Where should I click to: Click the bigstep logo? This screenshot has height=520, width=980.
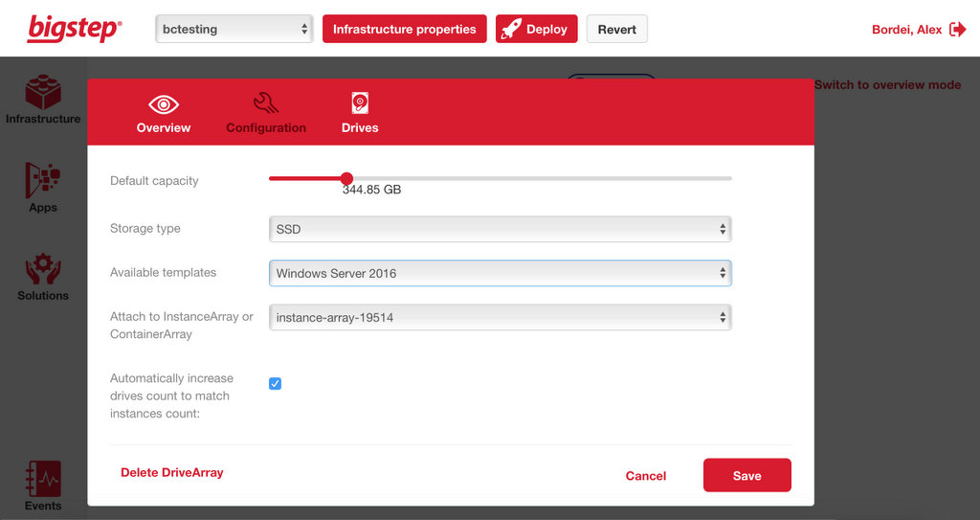(75, 29)
